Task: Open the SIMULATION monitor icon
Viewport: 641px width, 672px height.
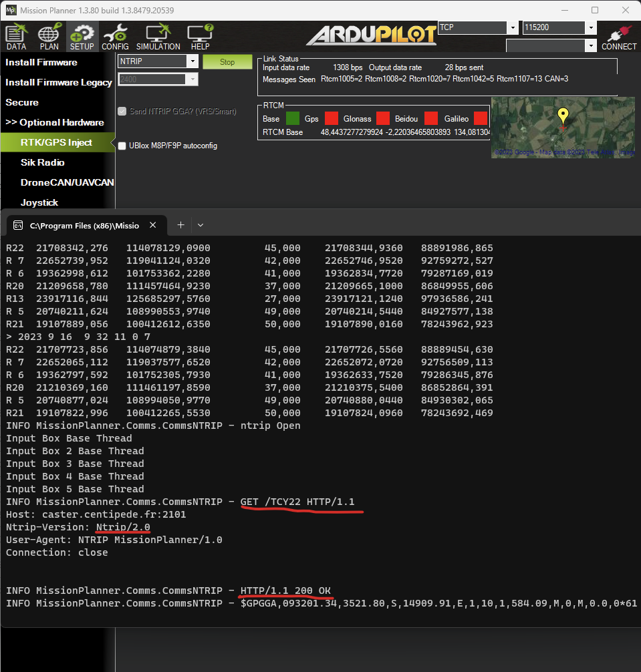Action: coord(158,37)
